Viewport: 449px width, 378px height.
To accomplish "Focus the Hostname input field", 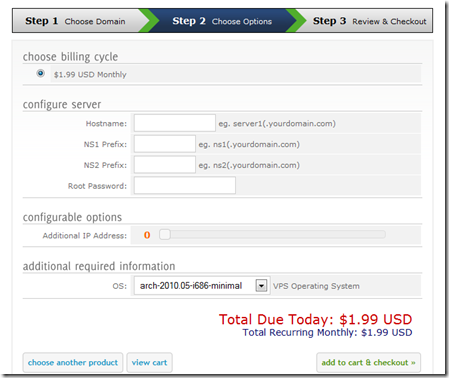I will (175, 123).
